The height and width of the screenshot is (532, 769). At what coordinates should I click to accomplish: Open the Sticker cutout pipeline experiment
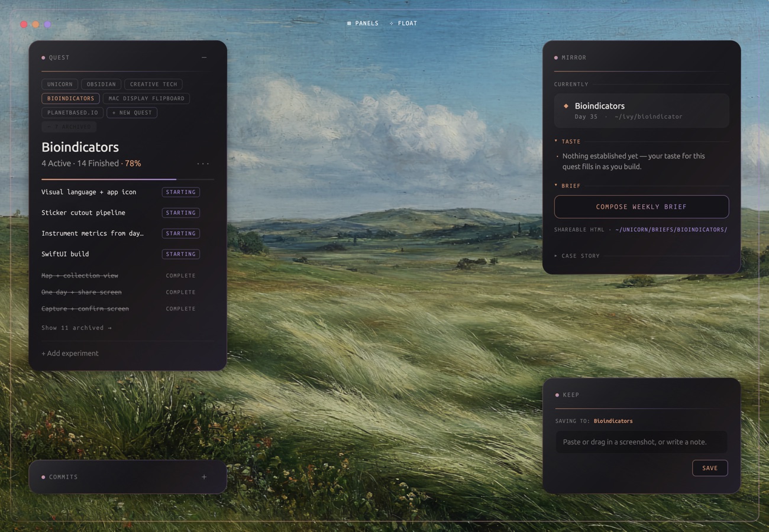83,213
